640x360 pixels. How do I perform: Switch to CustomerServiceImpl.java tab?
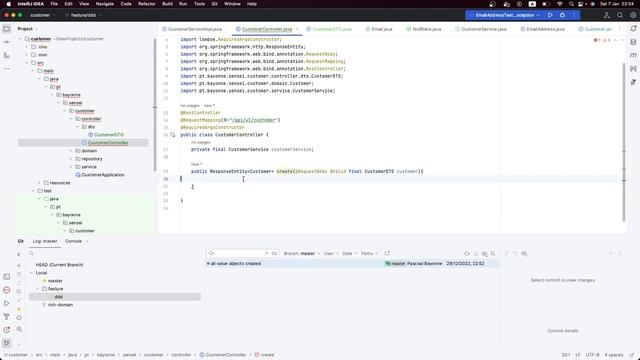[192, 29]
